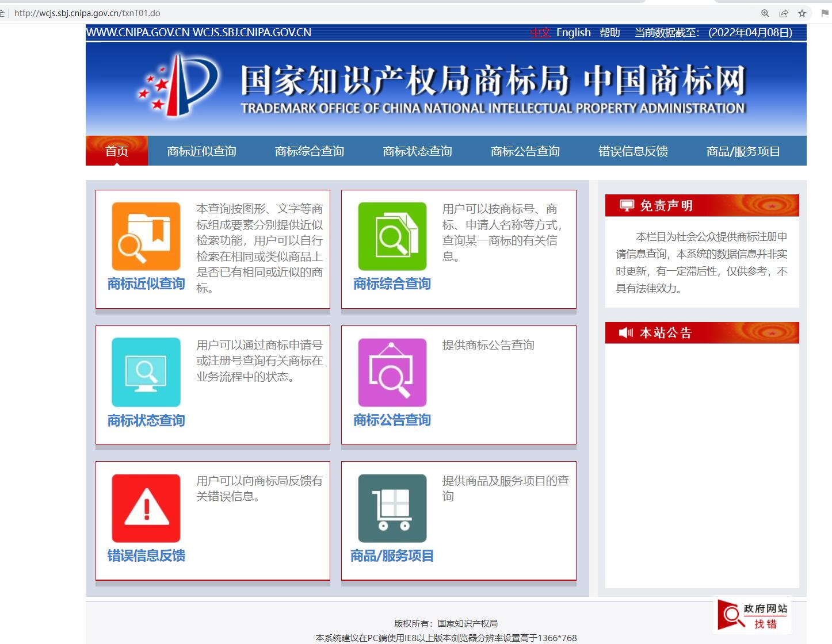Click the green document icon for 商标综合查询
Screen dimensions: 832x644
pyautogui.click(x=391, y=236)
